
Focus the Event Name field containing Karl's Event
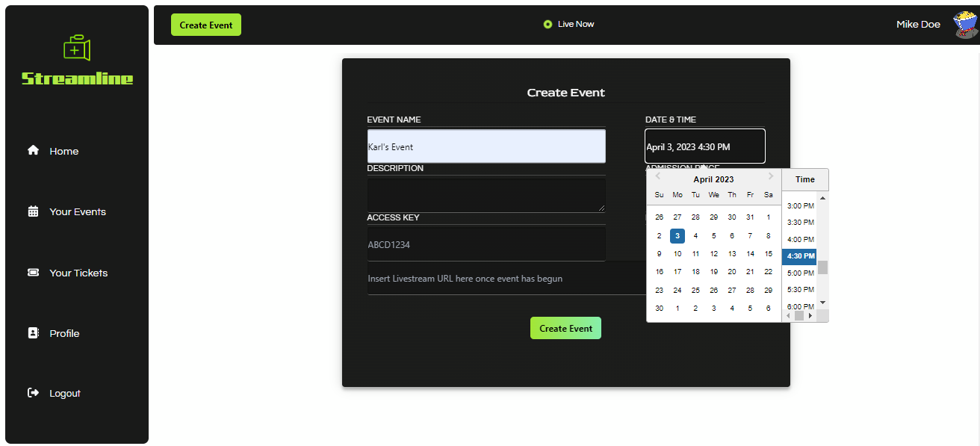[486, 146]
